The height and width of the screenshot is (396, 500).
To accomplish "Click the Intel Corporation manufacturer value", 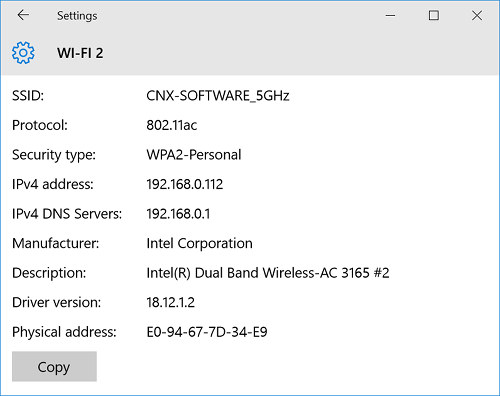I will [199, 243].
